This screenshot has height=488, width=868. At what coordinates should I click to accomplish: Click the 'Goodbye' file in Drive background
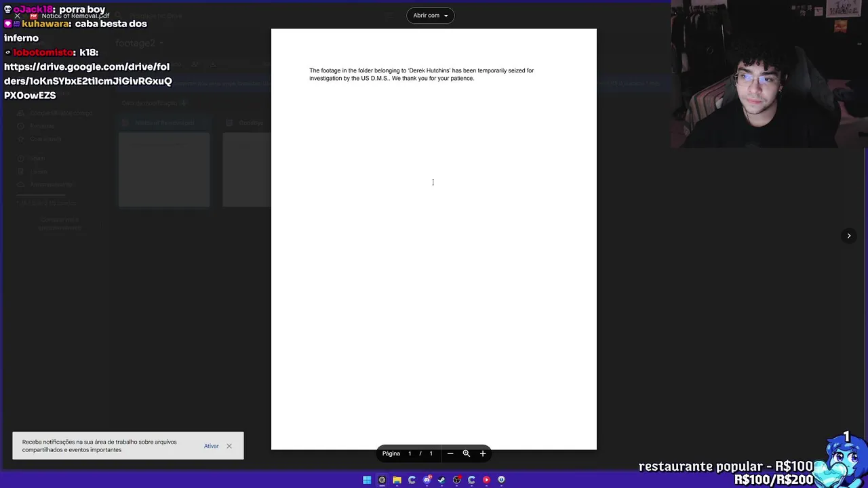point(251,123)
